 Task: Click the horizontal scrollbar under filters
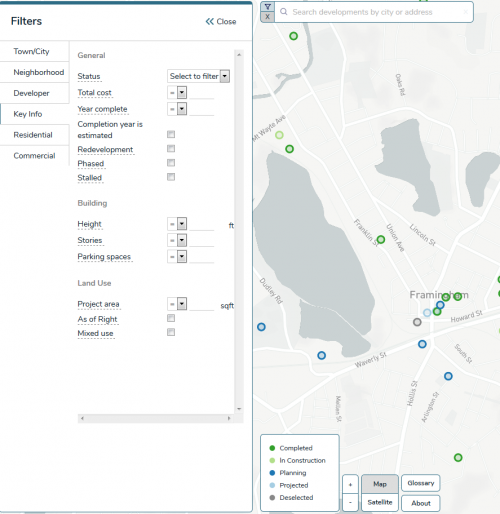tap(156, 418)
